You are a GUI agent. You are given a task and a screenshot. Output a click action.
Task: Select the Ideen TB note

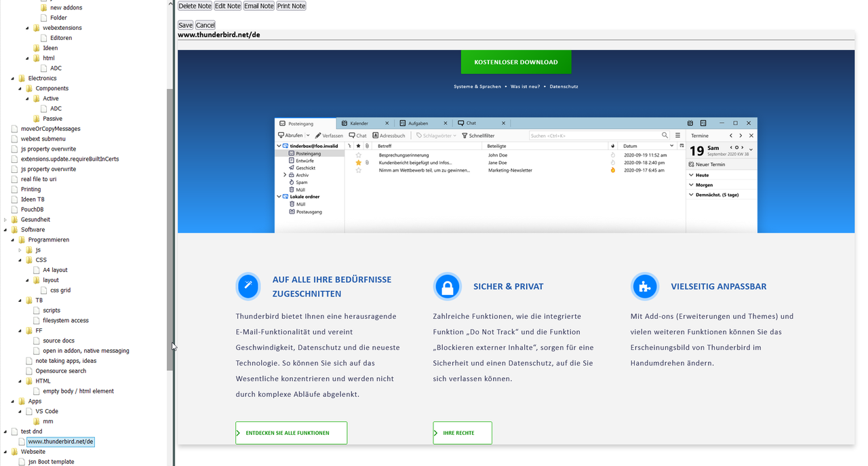coord(33,199)
